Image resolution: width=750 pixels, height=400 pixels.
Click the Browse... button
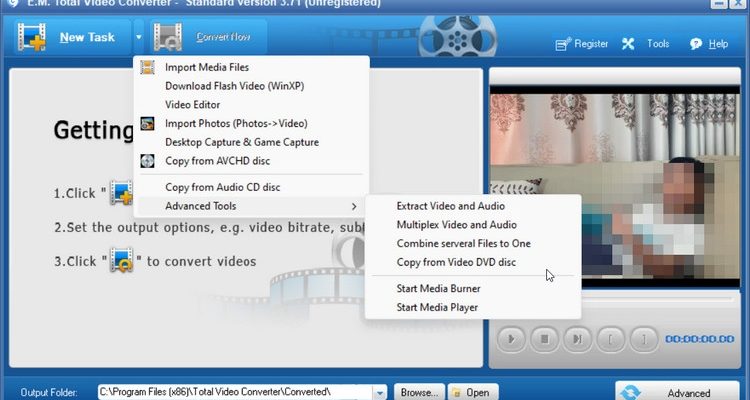pos(419,393)
